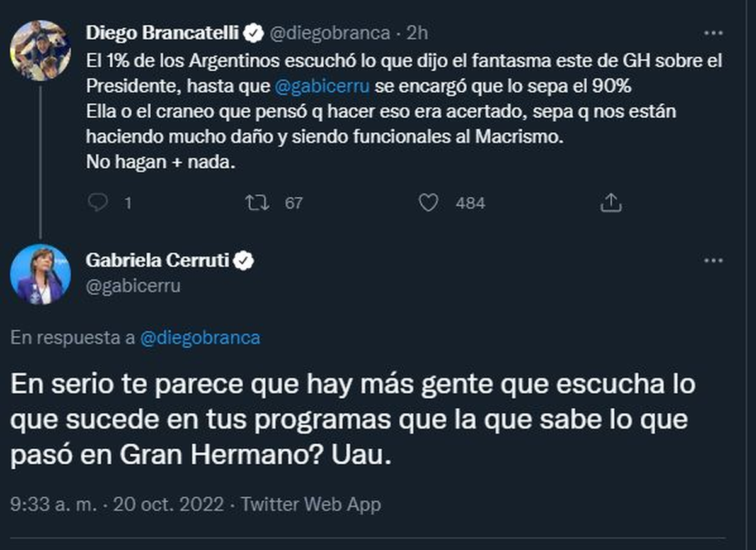Open the more options menu on Cerruti's tweet

click(713, 260)
